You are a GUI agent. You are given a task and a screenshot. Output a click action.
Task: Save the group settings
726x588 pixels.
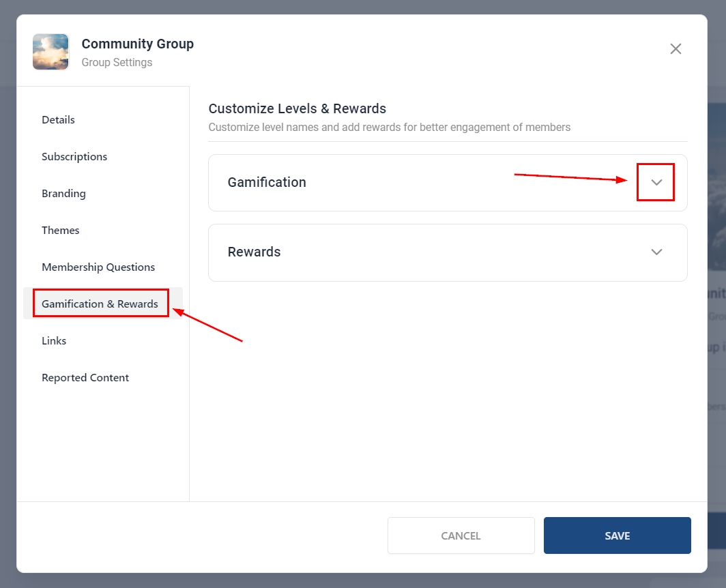point(617,535)
